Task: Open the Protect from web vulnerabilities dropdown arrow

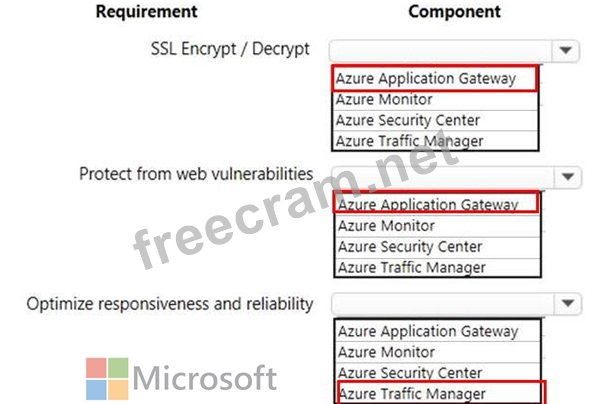Action: click(567, 177)
